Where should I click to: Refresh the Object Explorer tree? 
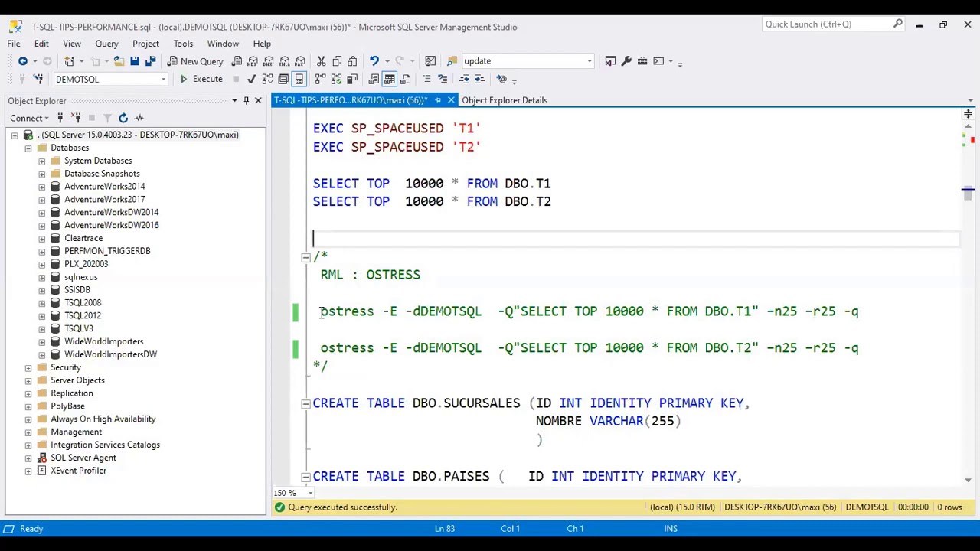pos(123,118)
